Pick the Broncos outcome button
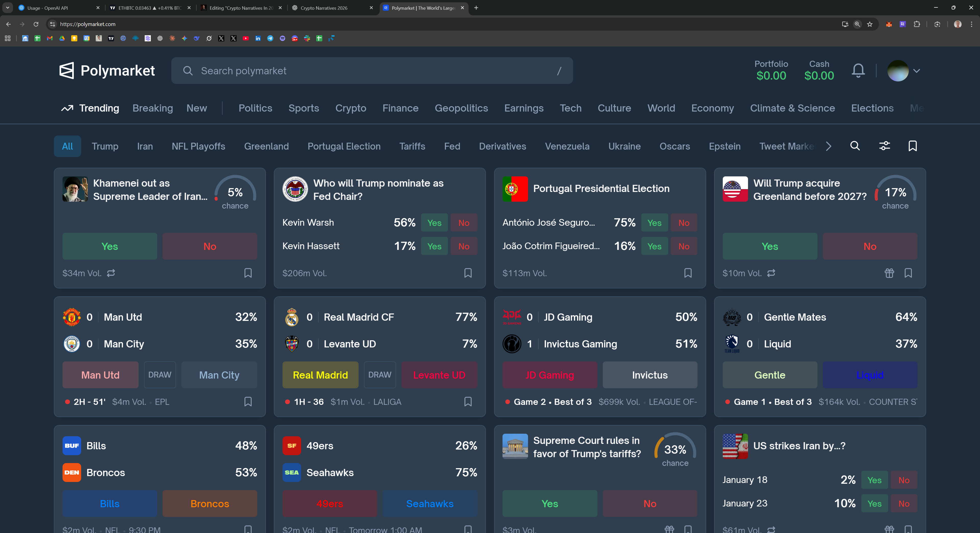The image size is (980, 533). 210,504
